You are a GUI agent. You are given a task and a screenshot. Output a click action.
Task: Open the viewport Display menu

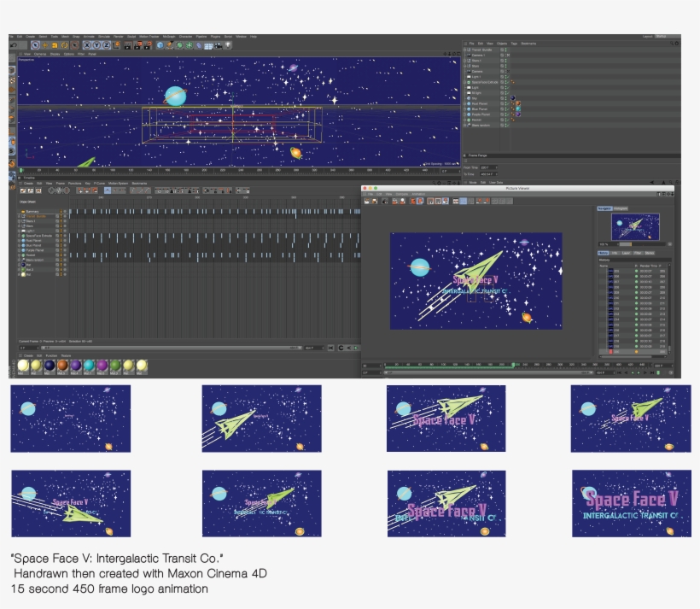tap(55, 54)
